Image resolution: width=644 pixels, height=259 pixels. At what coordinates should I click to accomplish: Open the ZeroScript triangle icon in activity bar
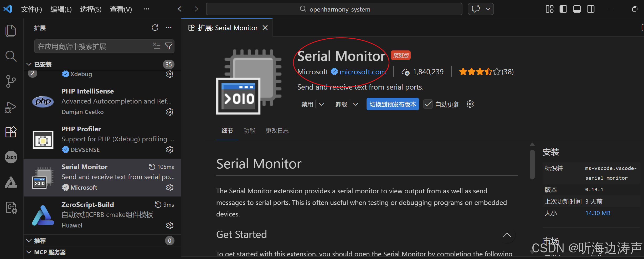click(x=11, y=182)
